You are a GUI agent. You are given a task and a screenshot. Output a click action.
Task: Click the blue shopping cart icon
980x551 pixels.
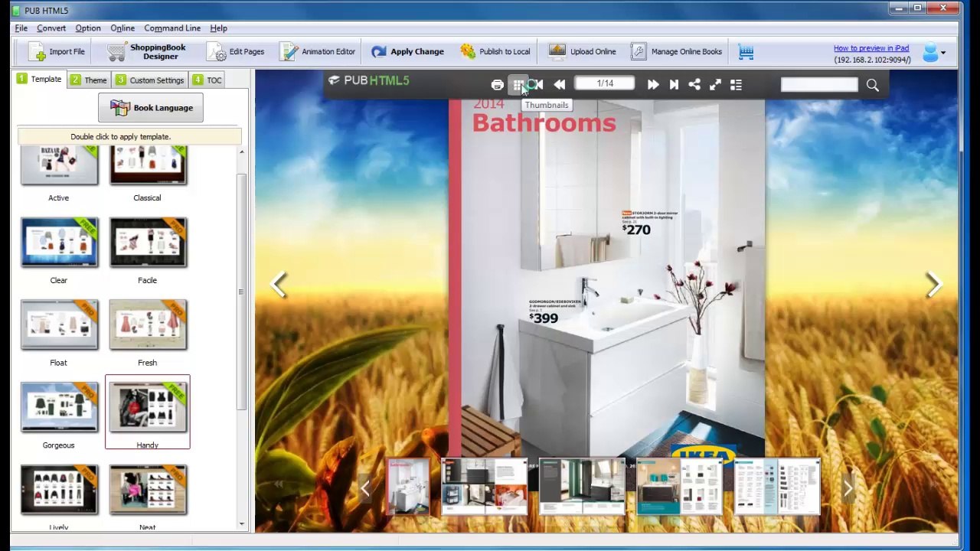point(746,51)
